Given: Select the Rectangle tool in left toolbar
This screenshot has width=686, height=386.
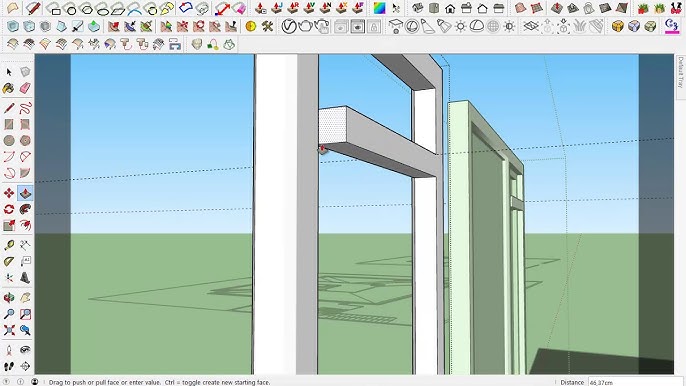Looking at the screenshot, I should (9, 124).
